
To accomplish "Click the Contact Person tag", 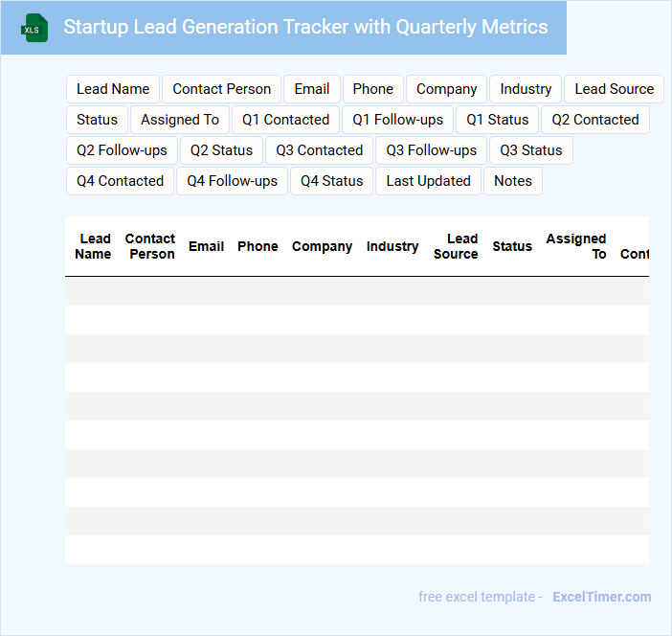I will (221, 89).
